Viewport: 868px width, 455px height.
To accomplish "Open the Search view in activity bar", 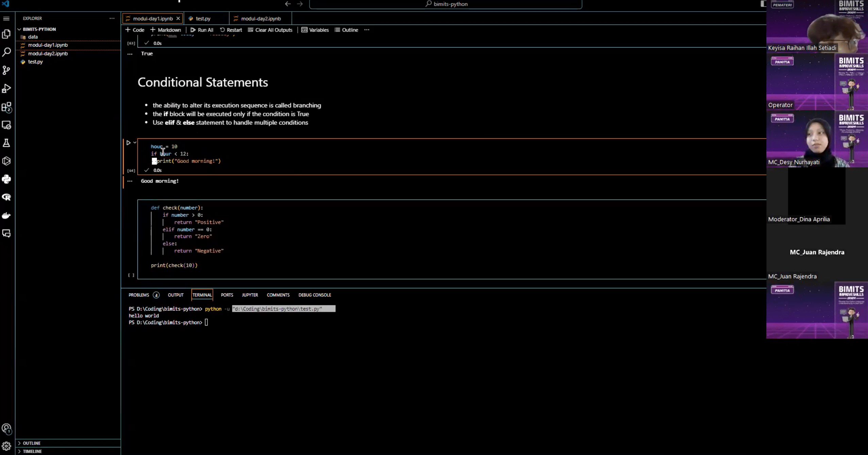I will click(x=6, y=52).
